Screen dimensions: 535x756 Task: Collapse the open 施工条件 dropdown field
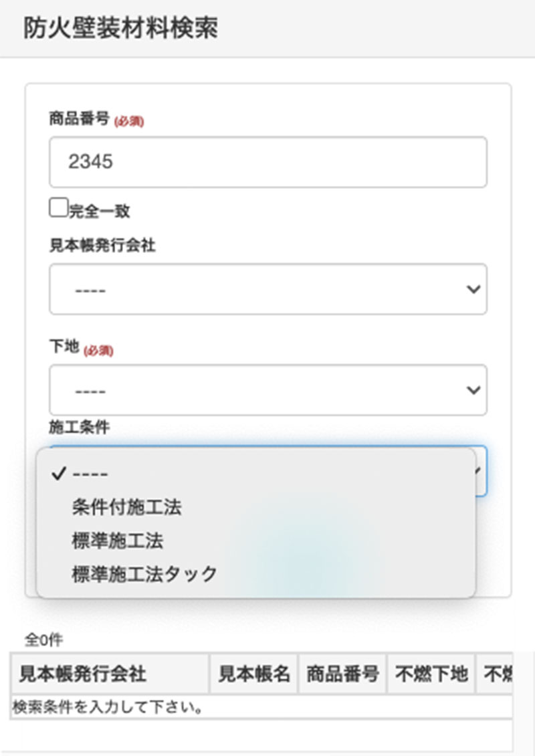pos(481,470)
